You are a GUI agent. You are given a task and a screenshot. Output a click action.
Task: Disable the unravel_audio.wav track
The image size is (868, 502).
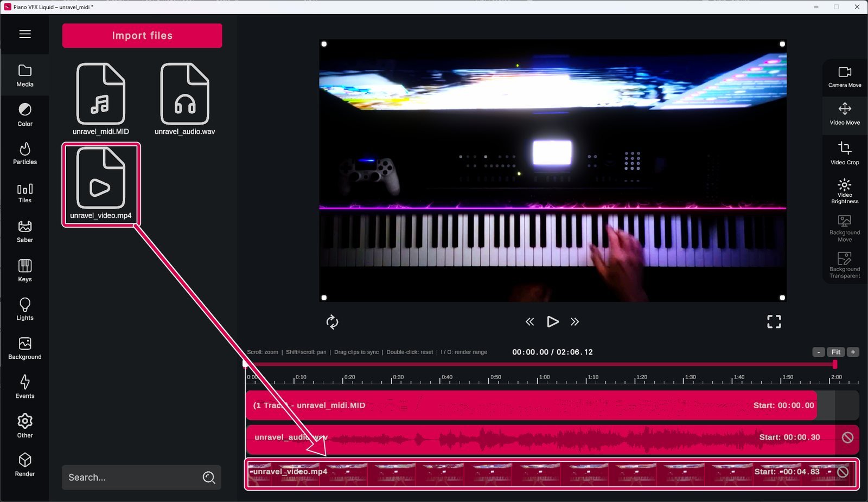click(x=847, y=437)
